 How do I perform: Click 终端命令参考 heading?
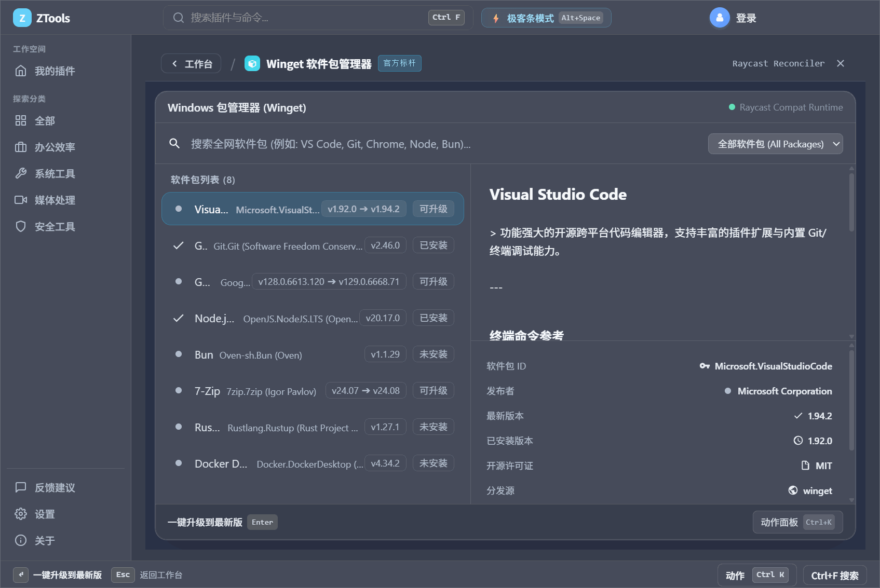(x=526, y=335)
